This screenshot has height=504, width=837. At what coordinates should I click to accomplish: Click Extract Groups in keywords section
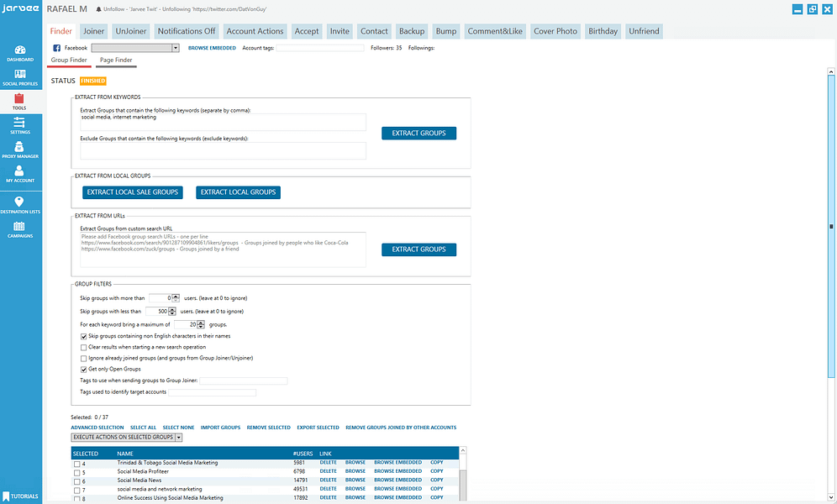coord(418,134)
